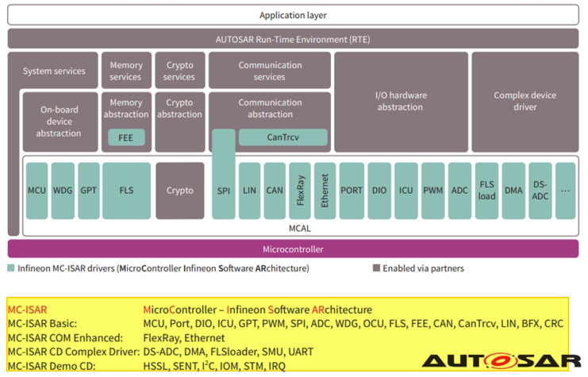
Task: Click the AUTOSAR logo
Action: click(501, 361)
